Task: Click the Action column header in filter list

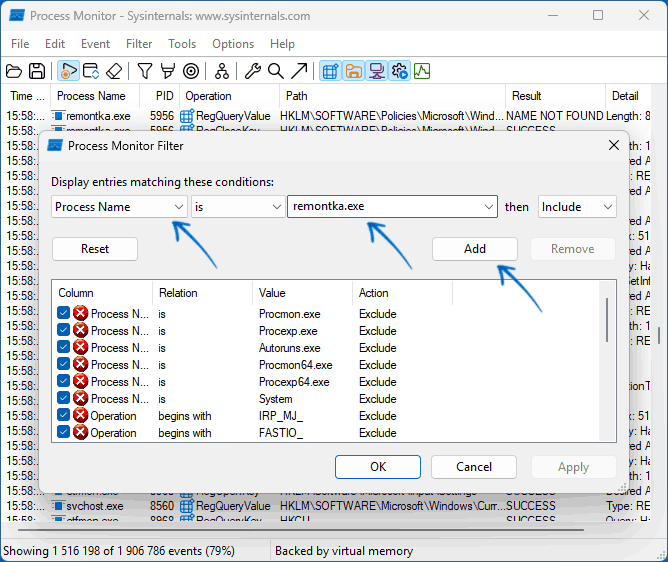Action: [x=403, y=293]
